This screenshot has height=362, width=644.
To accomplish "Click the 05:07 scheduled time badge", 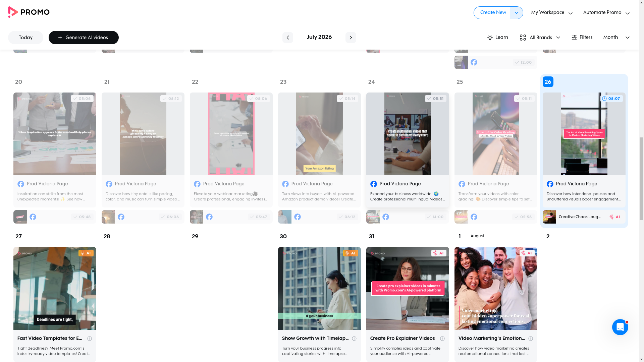I will (x=612, y=99).
